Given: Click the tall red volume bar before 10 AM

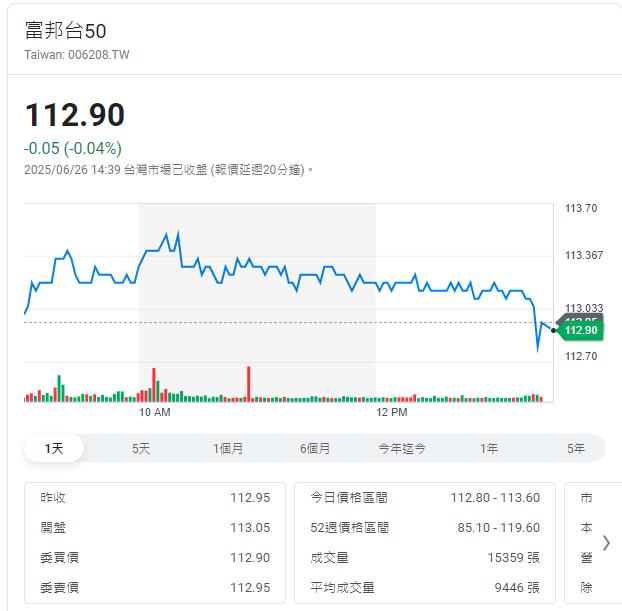Looking at the screenshot, I should (154, 384).
